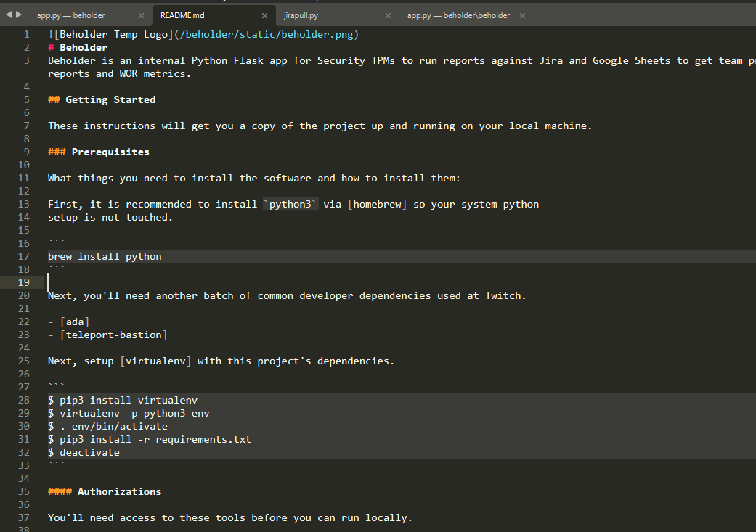756x532 pixels.
Task: Click 'brew install python' code line
Action: pyautogui.click(x=105, y=256)
